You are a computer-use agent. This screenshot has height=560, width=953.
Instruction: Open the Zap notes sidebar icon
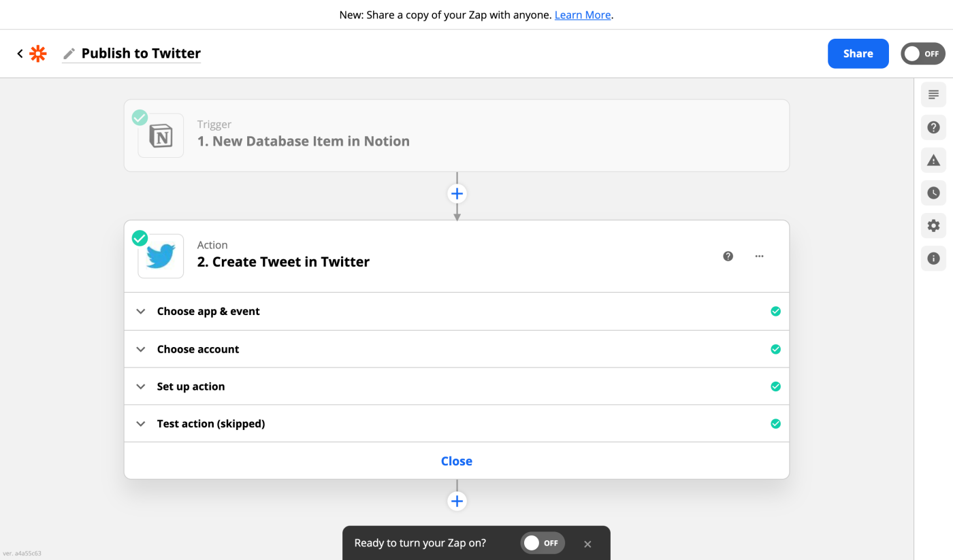pos(933,95)
